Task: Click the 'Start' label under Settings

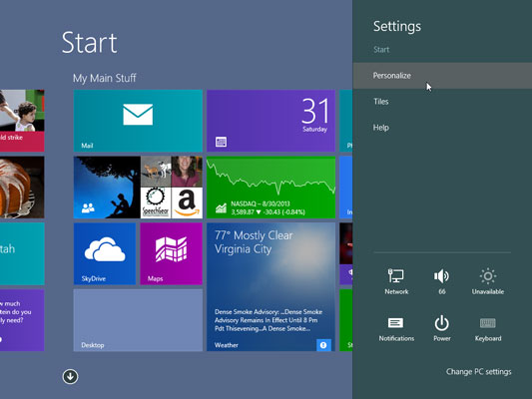Action: pyautogui.click(x=381, y=50)
